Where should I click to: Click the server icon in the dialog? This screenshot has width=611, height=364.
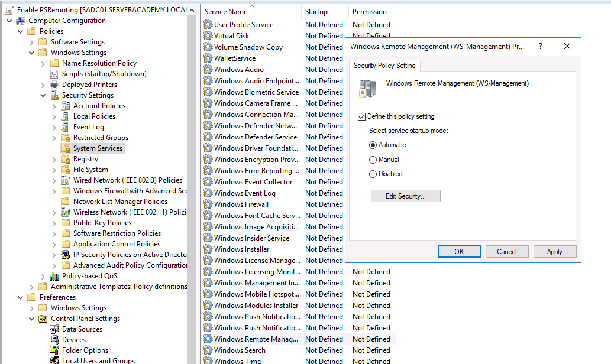(x=367, y=89)
